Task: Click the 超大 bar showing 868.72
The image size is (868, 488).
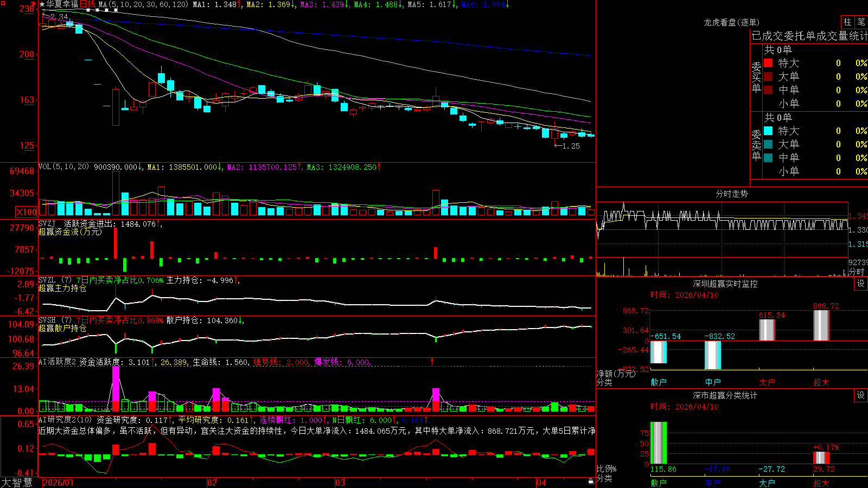Action: pyautogui.click(x=821, y=325)
